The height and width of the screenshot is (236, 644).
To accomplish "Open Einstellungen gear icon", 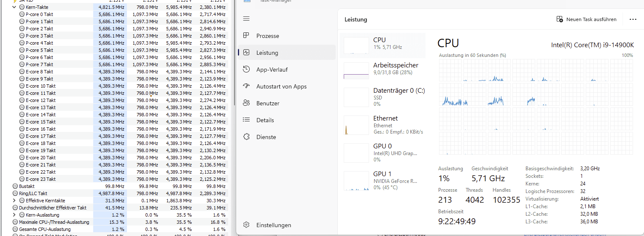I will click(247, 225).
